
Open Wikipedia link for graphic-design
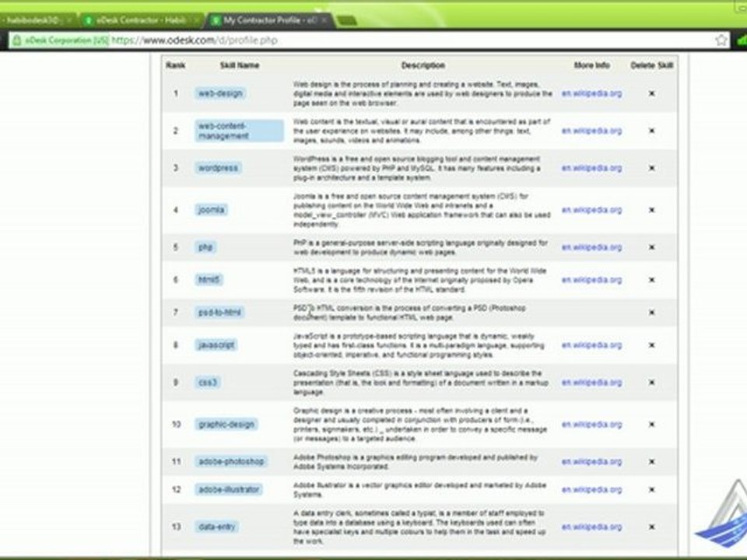(x=591, y=425)
